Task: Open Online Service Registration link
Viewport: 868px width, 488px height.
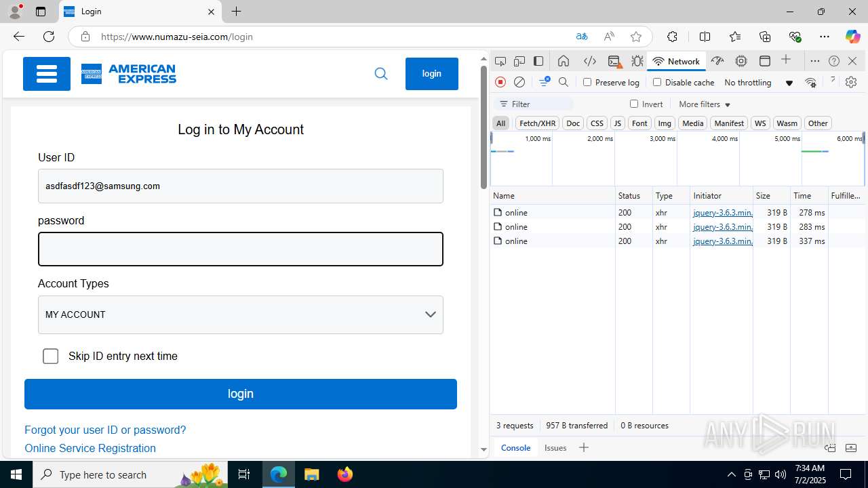Action: (x=90, y=448)
